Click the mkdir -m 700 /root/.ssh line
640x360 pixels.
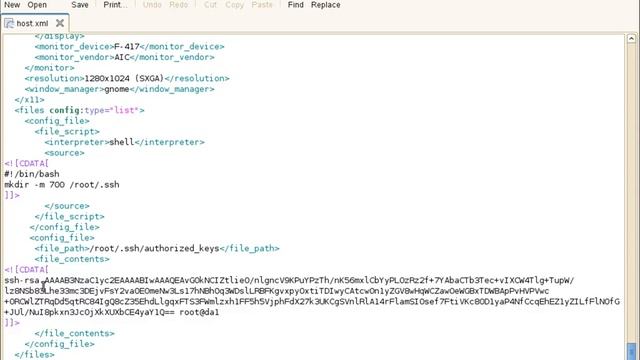62,184
